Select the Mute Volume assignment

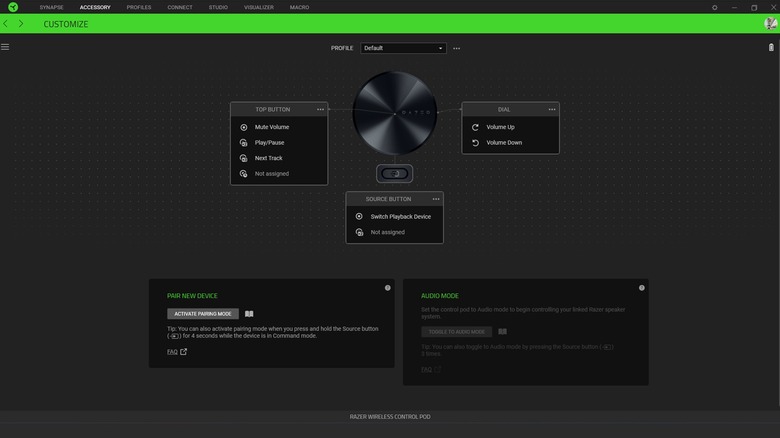tap(272, 127)
